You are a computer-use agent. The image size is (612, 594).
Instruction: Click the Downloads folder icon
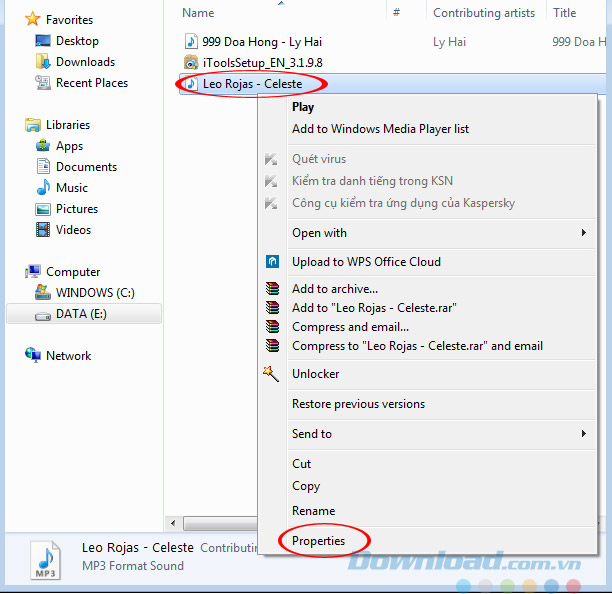pos(43,61)
